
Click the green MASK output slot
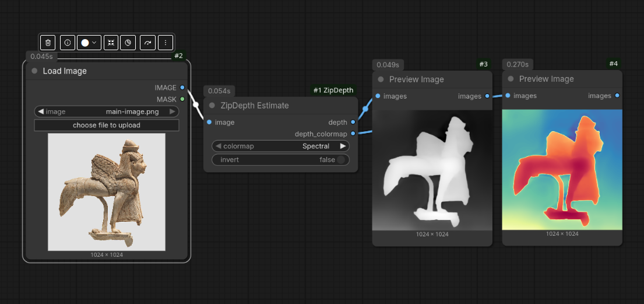point(182,99)
